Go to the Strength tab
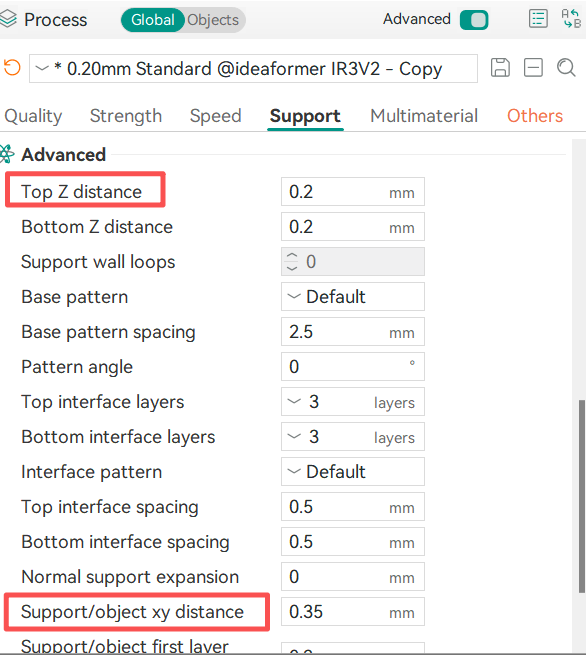 click(x=126, y=116)
